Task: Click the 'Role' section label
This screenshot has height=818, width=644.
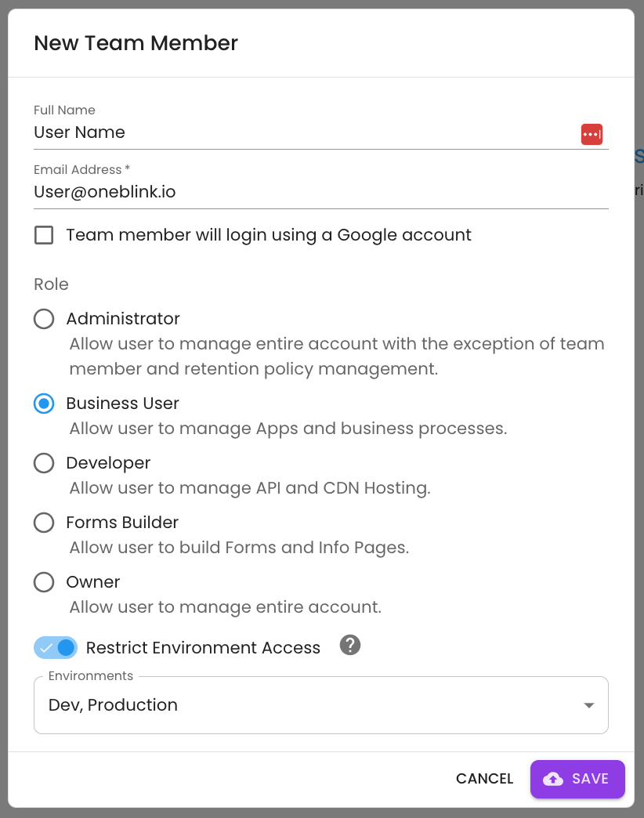Action: pos(51,284)
